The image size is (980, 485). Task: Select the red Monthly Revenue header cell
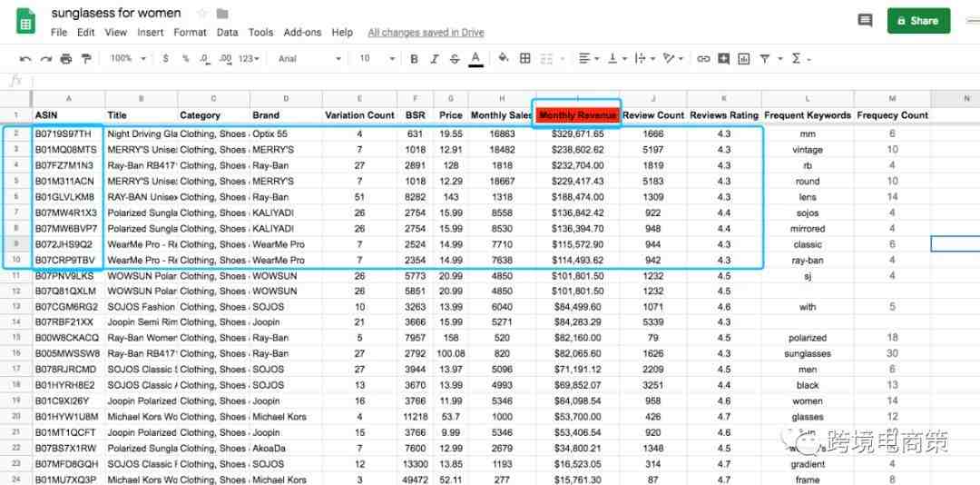(577, 115)
